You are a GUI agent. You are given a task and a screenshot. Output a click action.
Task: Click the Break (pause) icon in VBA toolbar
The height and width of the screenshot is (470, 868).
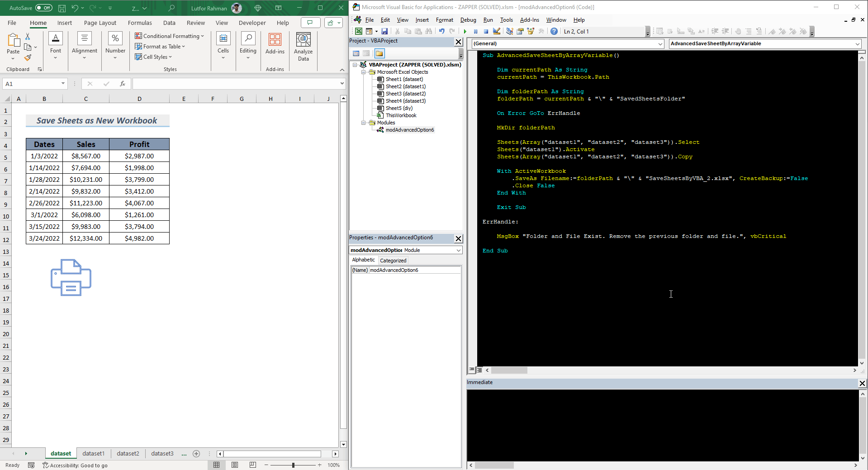click(475, 31)
